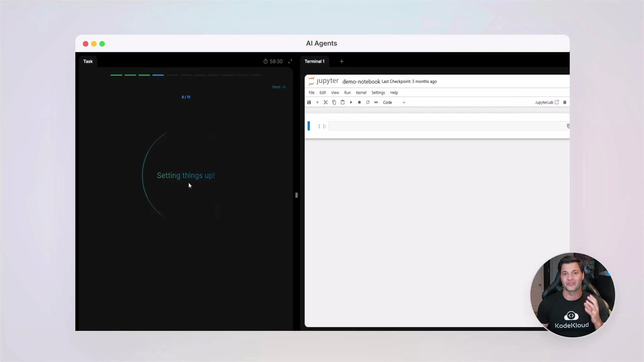
Task: Select the Terminal 1 tab
Action: (x=315, y=61)
